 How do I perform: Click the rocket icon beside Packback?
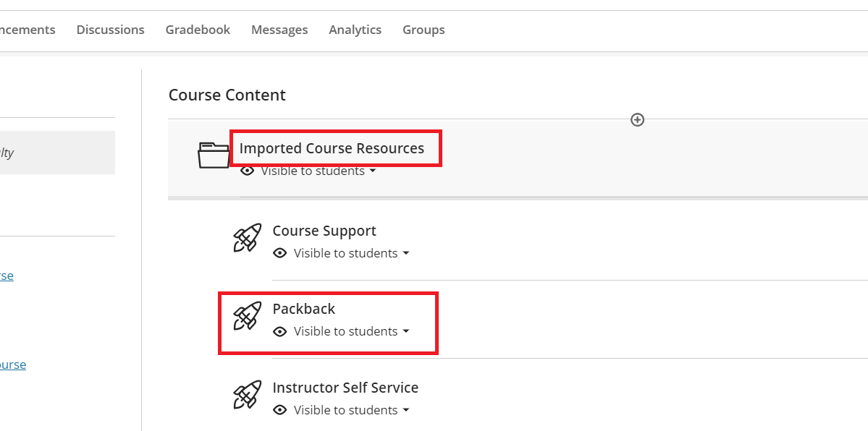click(x=247, y=316)
